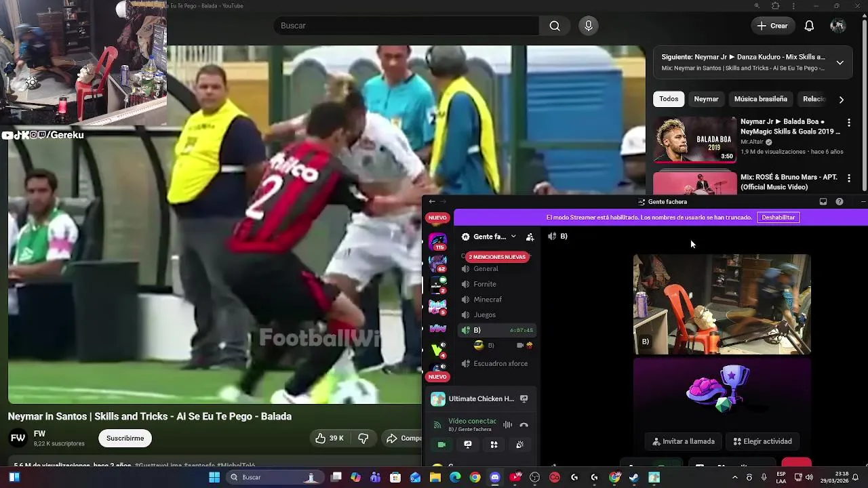Click Invitar a llamada button
The image size is (868, 488).
[x=684, y=441]
